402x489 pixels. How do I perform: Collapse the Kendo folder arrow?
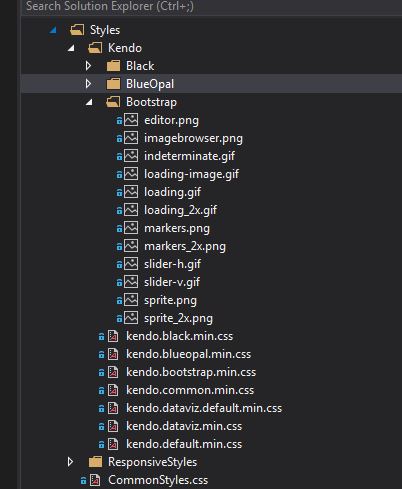[71, 48]
